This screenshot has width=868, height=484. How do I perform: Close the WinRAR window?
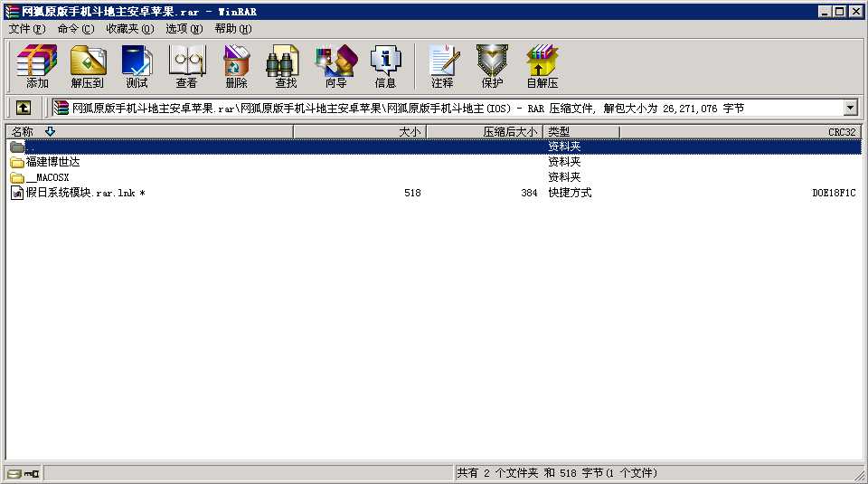tap(856, 11)
